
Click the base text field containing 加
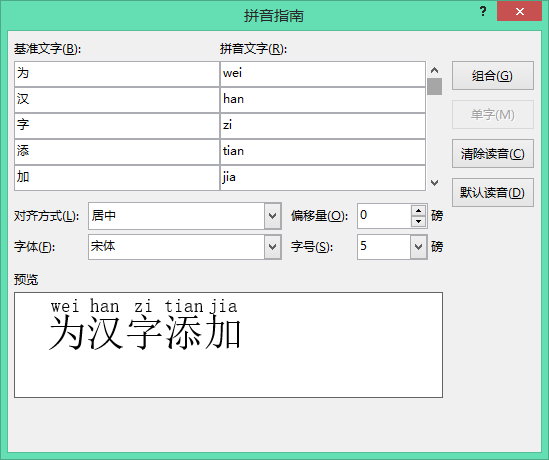point(117,177)
